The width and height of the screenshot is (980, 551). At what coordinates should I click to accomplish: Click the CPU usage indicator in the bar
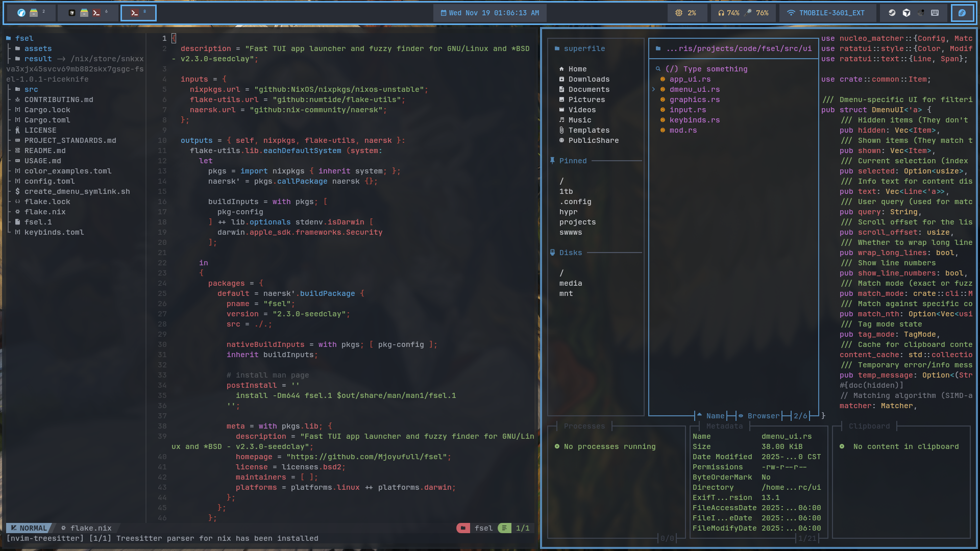pyautogui.click(x=686, y=13)
